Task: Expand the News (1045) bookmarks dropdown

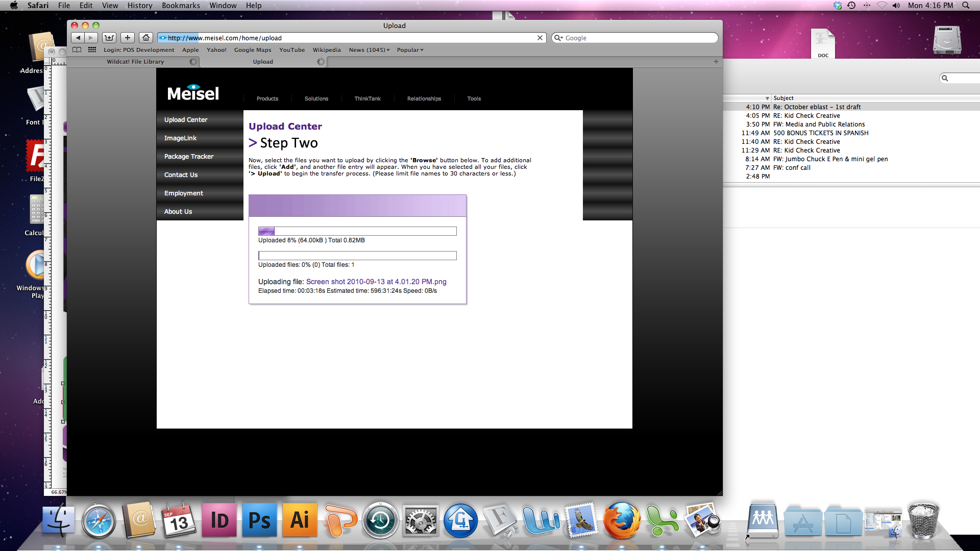Action: tap(369, 50)
